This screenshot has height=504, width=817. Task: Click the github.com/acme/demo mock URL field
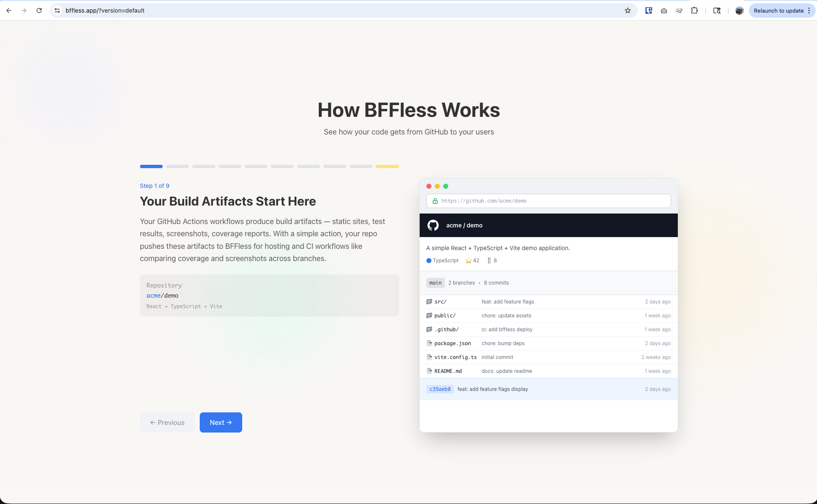(548, 201)
